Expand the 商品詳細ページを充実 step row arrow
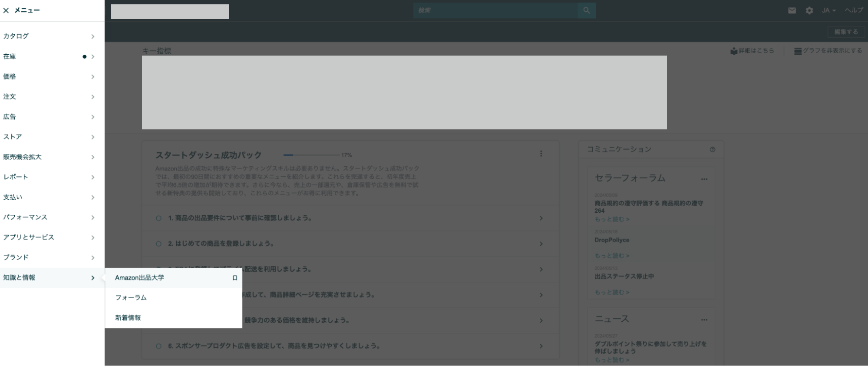The image size is (868, 366). click(541, 295)
